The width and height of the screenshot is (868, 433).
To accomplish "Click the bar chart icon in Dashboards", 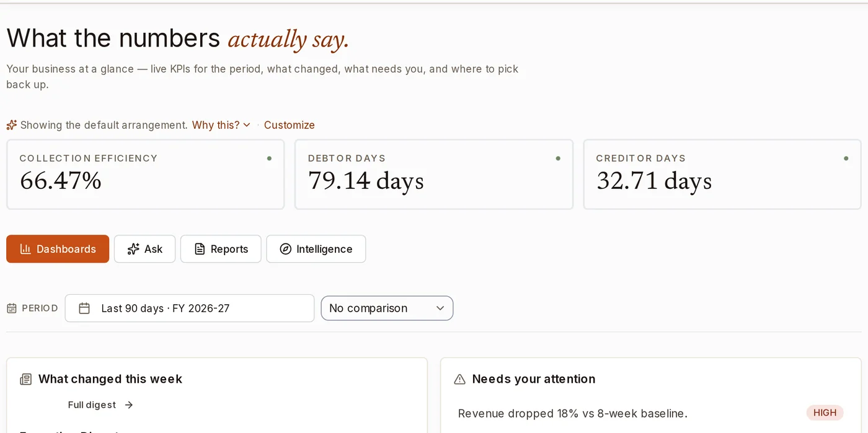I will (25, 249).
